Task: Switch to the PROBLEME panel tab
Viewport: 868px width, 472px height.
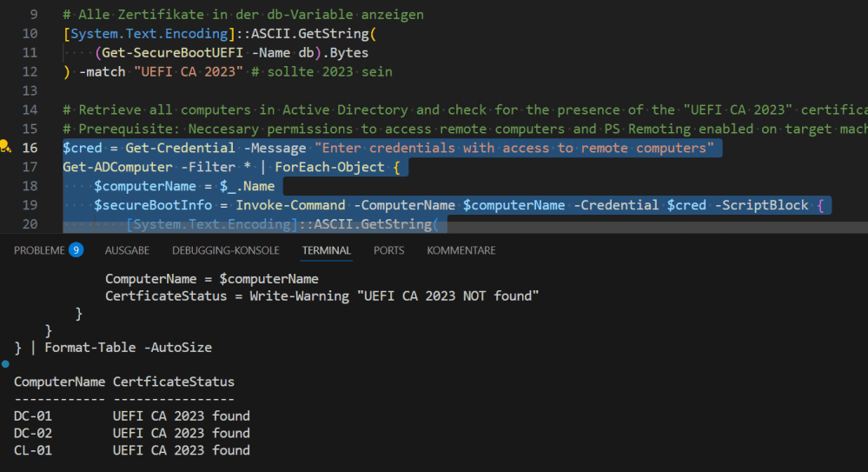Action: coord(39,250)
